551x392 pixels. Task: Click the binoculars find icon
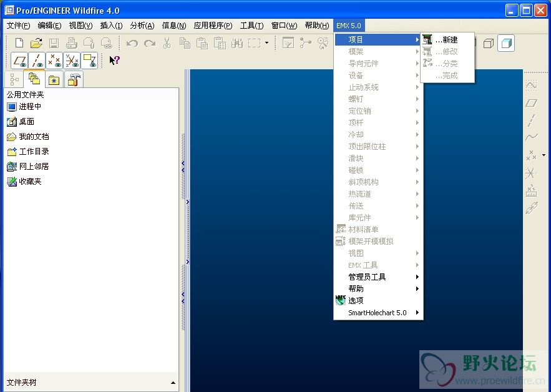click(x=237, y=43)
